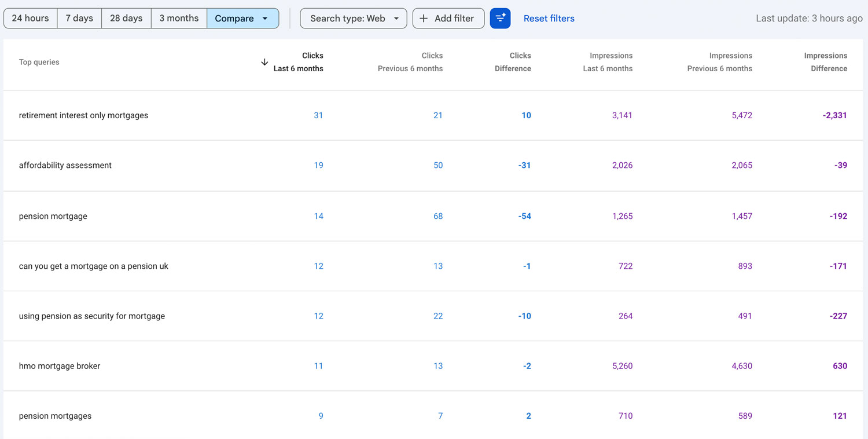This screenshot has width=868, height=439.
Task: Click the Last update: 3 hours ago text
Action: pyautogui.click(x=809, y=19)
